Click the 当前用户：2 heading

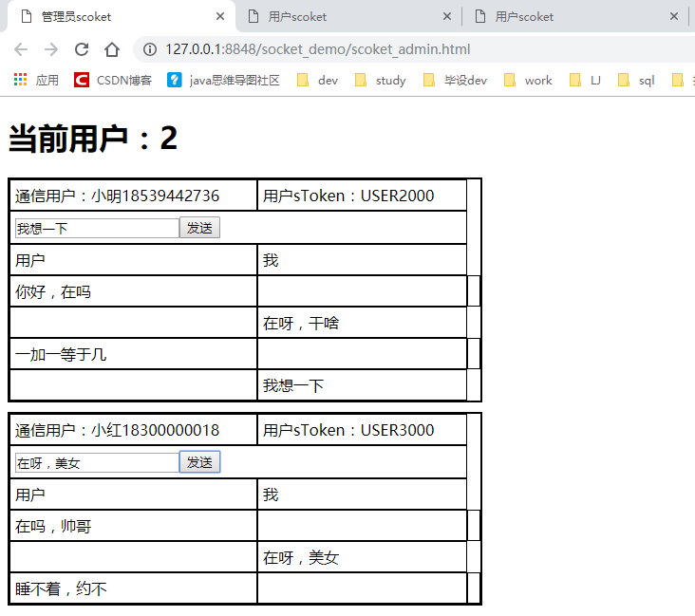point(93,139)
